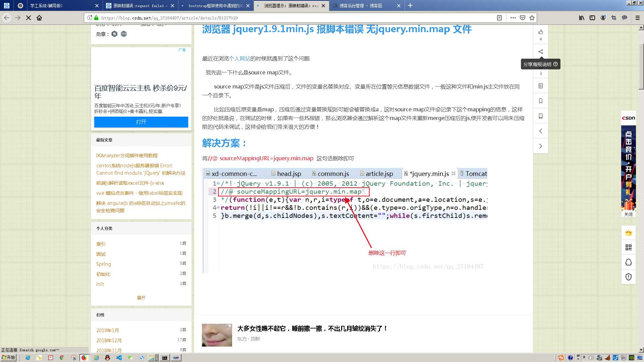The width and height of the screenshot is (644, 362).
Task: Open a new browser tab
Action: point(410,5)
